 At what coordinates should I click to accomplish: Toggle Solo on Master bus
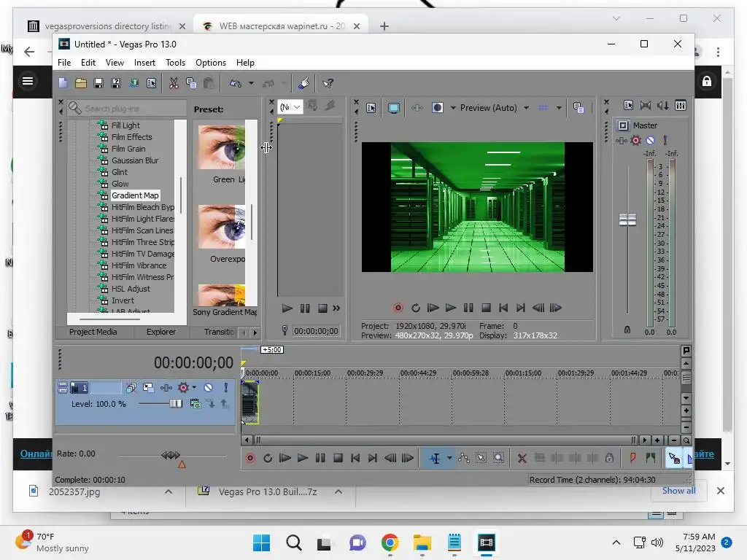[665, 140]
